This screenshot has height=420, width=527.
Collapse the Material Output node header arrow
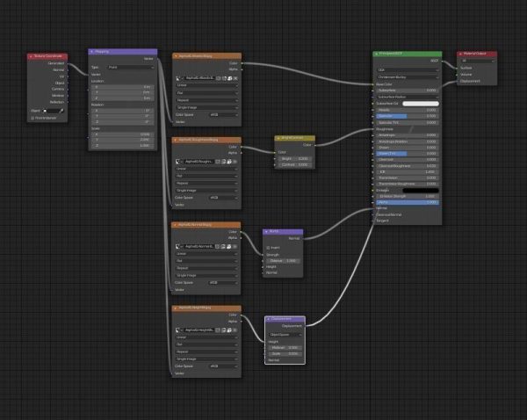click(x=460, y=54)
